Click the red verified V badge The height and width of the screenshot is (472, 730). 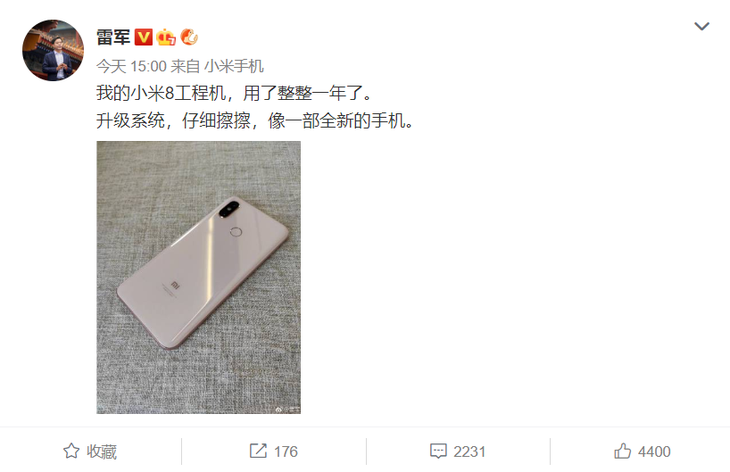click(x=144, y=37)
